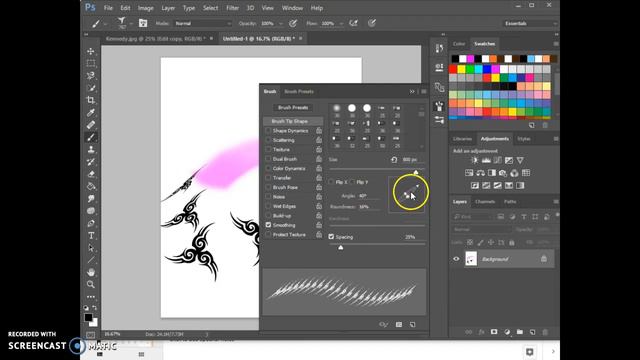The width and height of the screenshot is (640, 360).
Task: Enable airbrush-style build-up in options bar
Action: coord(353,23)
